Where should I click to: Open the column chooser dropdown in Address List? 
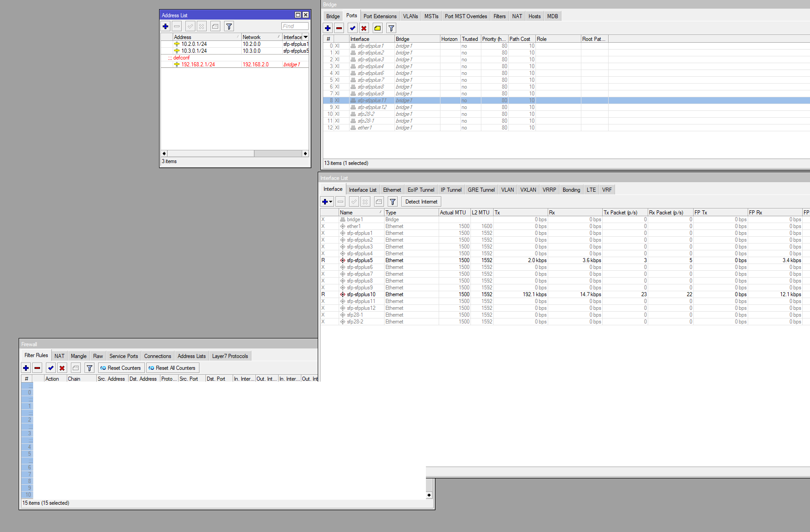pyautogui.click(x=306, y=37)
